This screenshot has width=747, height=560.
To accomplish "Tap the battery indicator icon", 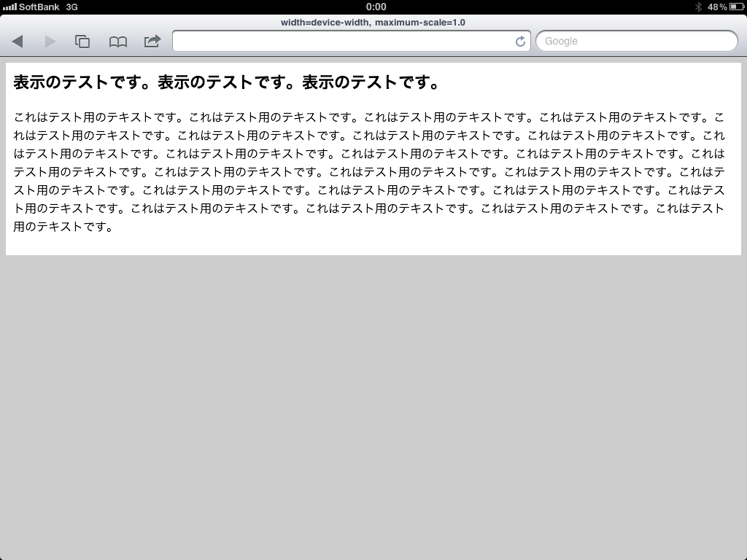I will [735, 7].
